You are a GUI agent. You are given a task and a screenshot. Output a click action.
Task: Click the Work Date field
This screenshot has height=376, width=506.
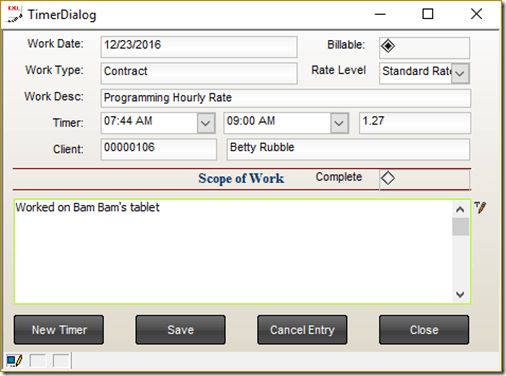pyautogui.click(x=199, y=47)
